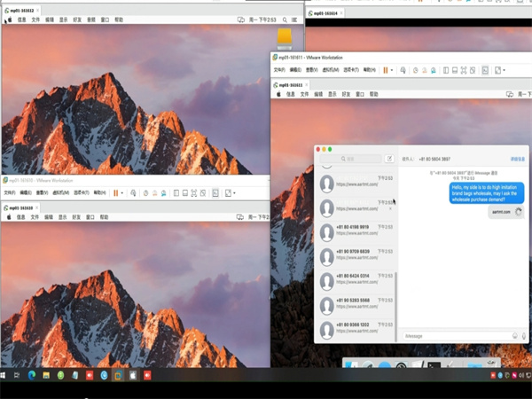Viewport: 532px width, 399px height.
Task: Open conversation with +81 80 4198 9919
Action: click(x=353, y=230)
